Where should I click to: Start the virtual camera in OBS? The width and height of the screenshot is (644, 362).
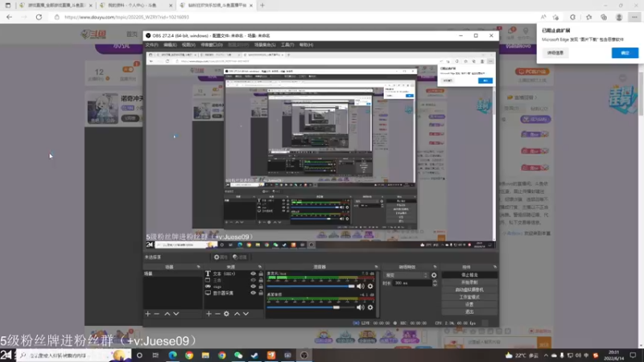(x=469, y=290)
